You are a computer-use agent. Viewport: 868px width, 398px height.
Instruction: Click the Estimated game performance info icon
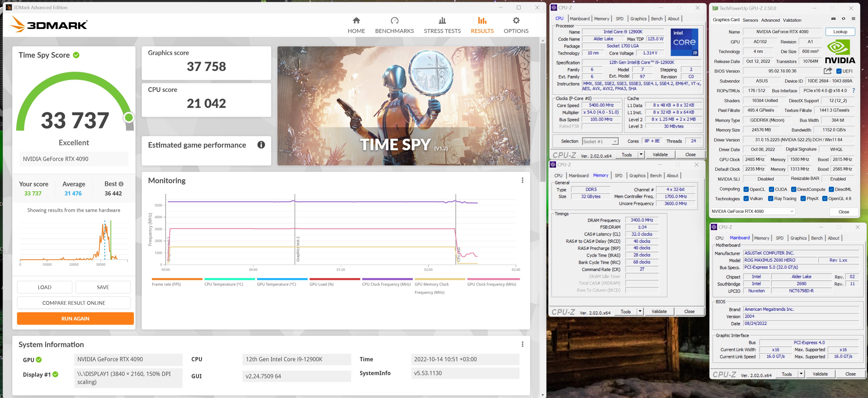pyautogui.click(x=261, y=145)
